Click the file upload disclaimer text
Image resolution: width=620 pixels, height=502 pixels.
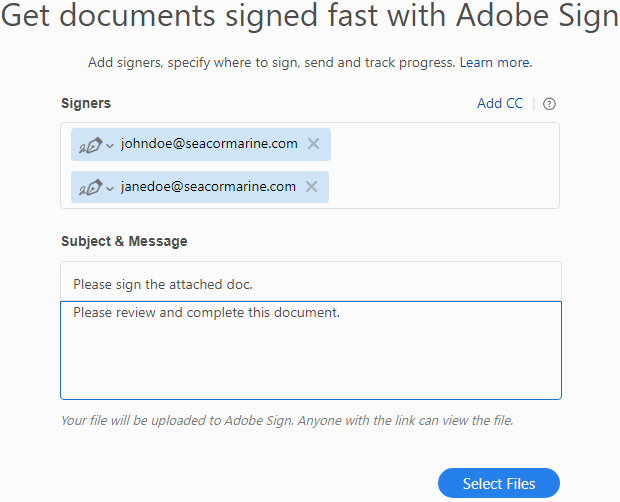point(287,421)
